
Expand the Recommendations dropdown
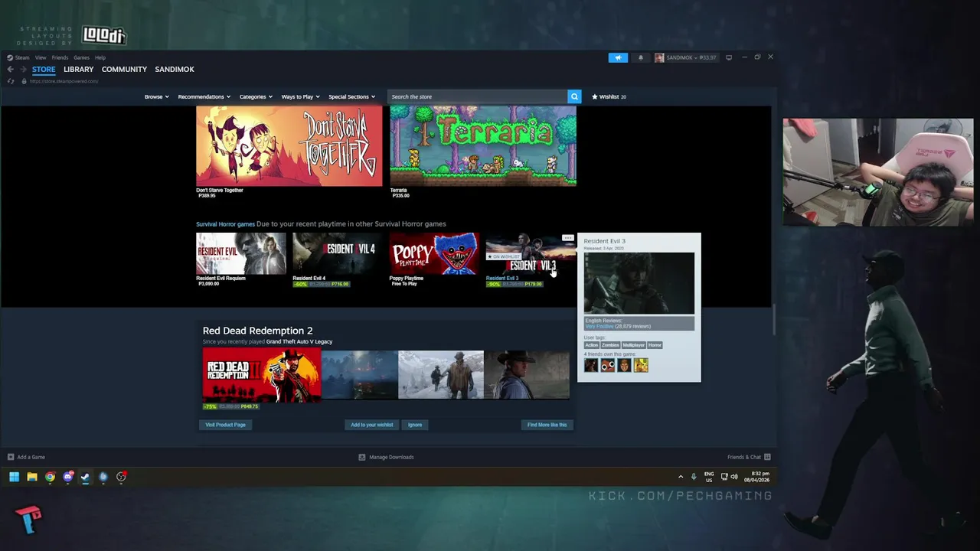point(204,97)
